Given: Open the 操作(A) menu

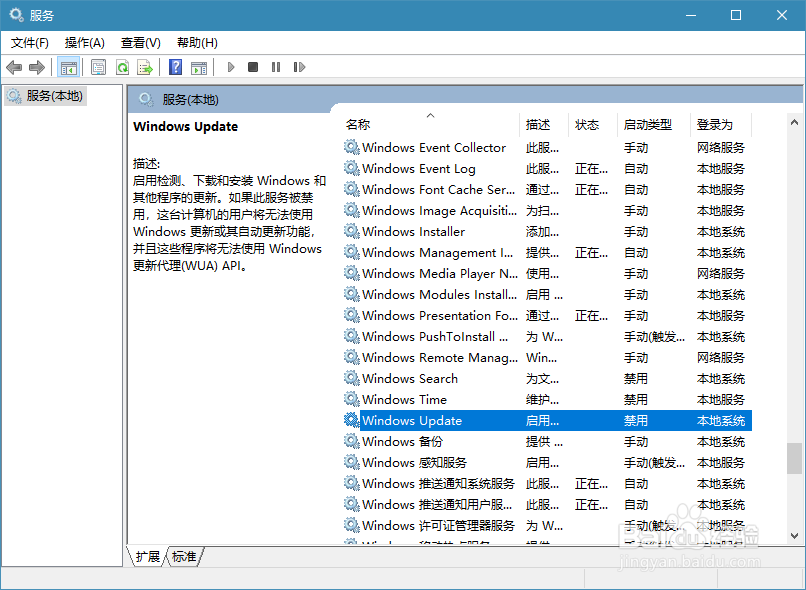Looking at the screenshot, I should coord(85,43).
